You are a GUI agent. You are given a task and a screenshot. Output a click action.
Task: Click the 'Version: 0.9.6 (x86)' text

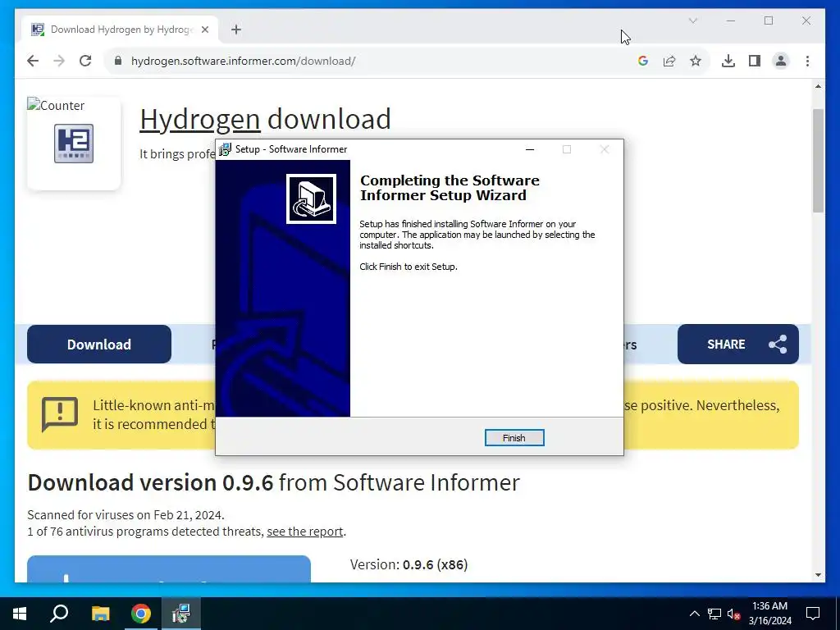point(409,564)
